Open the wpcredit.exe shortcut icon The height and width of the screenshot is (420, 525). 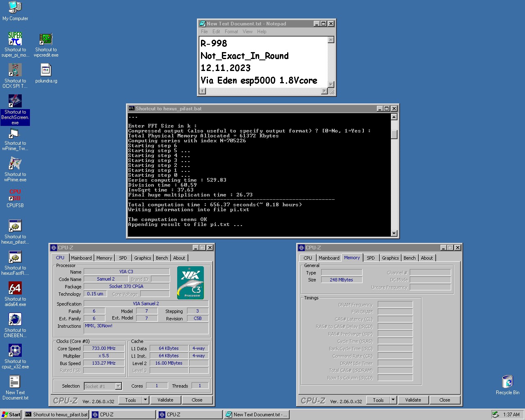[46, 39]
